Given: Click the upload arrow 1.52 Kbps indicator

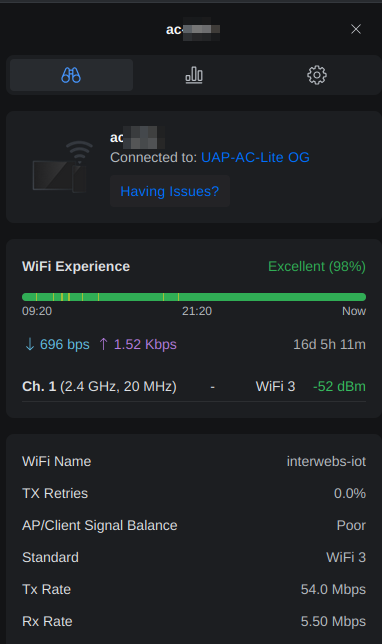Looking at the screenshot, I should pos(138,344).
